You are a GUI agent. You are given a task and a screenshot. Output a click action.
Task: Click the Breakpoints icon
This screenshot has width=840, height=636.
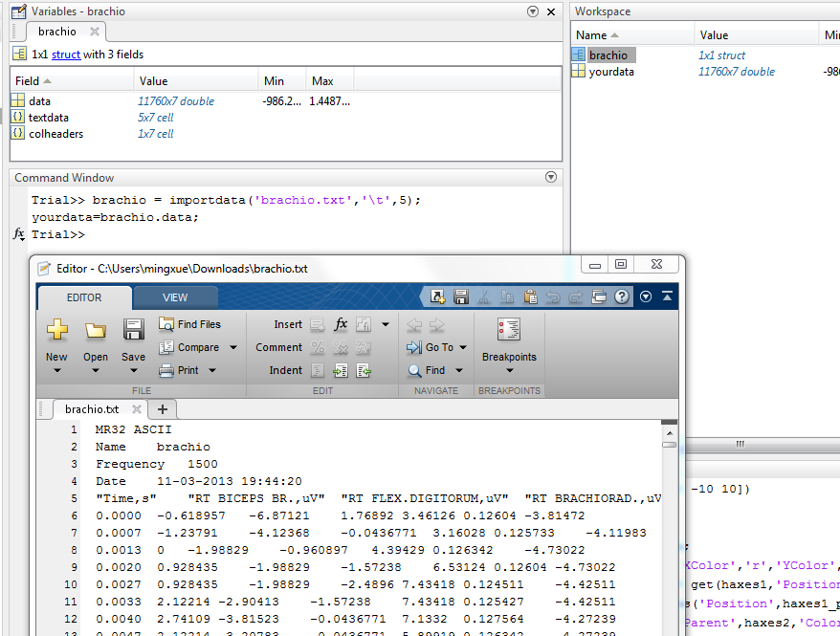[x=508, y=331]
